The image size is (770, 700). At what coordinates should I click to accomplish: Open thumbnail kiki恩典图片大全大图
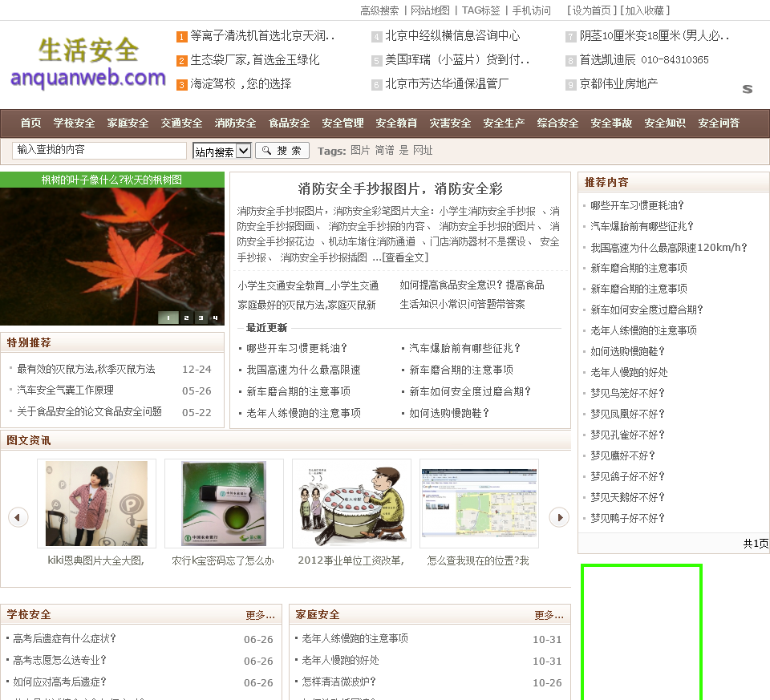[x=96, y=504]
